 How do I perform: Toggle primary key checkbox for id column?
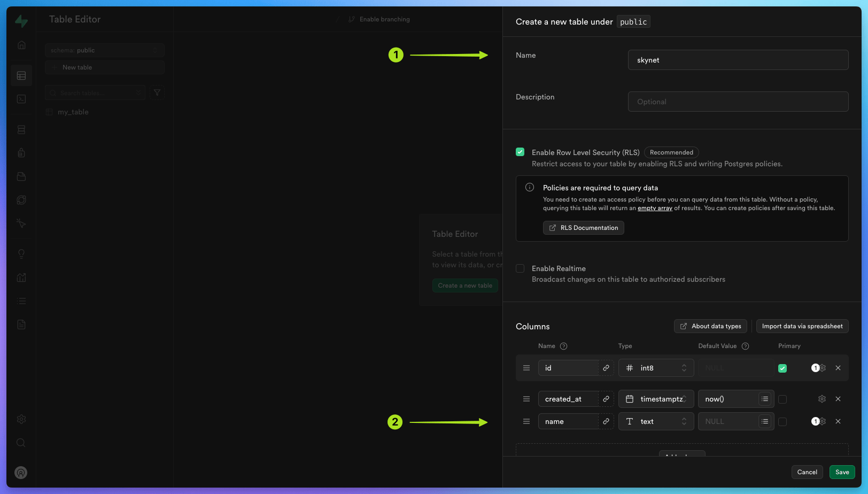pos(782,368)
